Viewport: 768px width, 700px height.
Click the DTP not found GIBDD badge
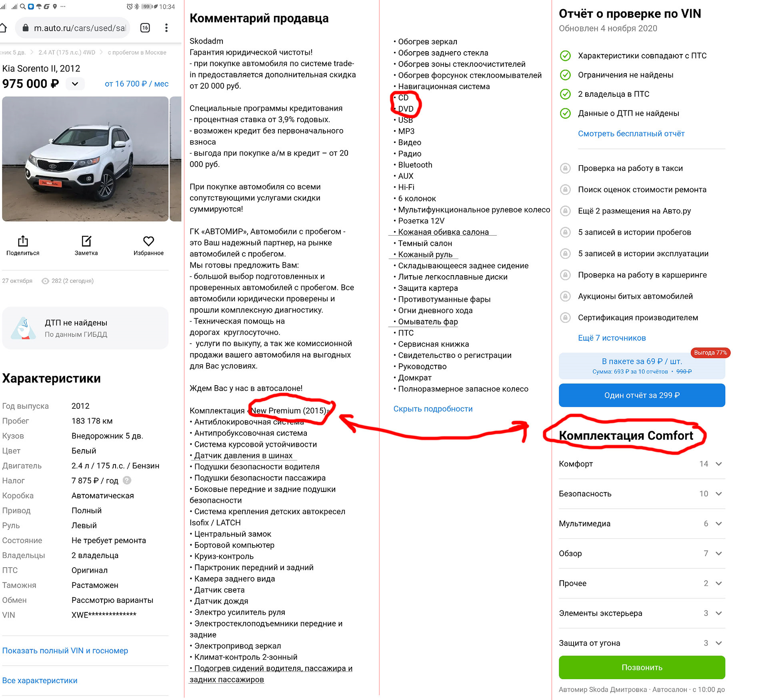click(85, 328)
